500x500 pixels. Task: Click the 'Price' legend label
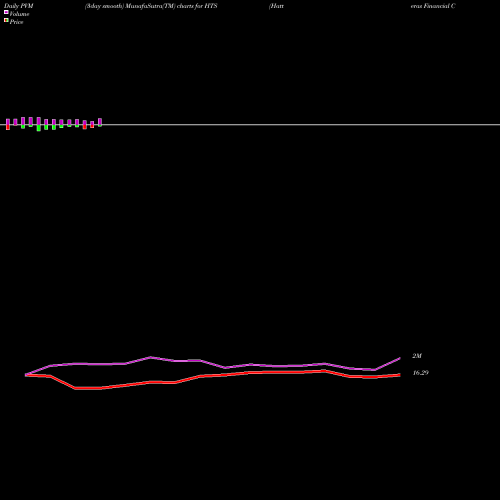[16, 22]
